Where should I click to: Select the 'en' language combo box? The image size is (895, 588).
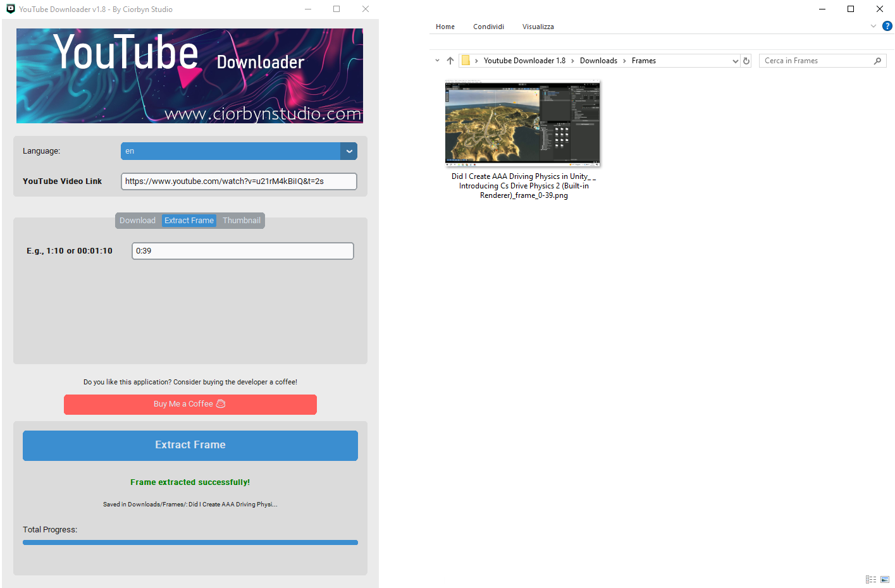click(x=239, y=151)
